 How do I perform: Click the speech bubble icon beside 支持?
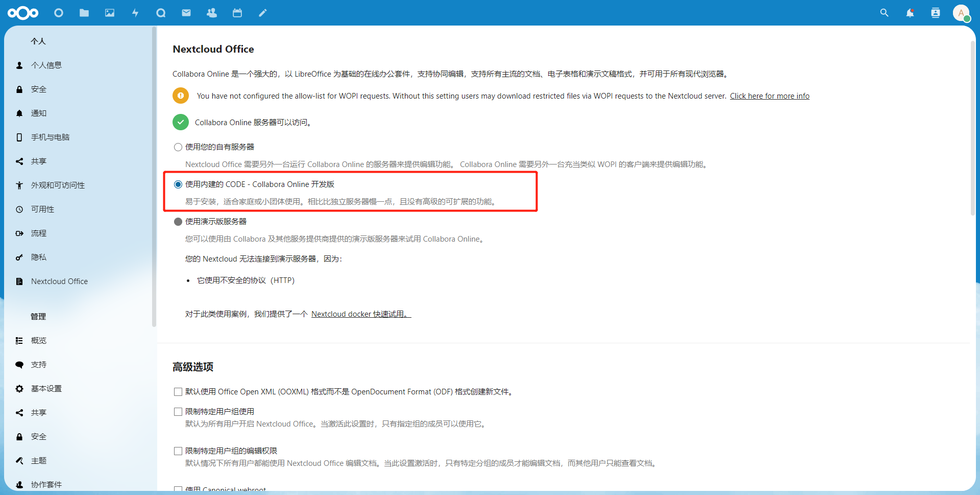19,365
